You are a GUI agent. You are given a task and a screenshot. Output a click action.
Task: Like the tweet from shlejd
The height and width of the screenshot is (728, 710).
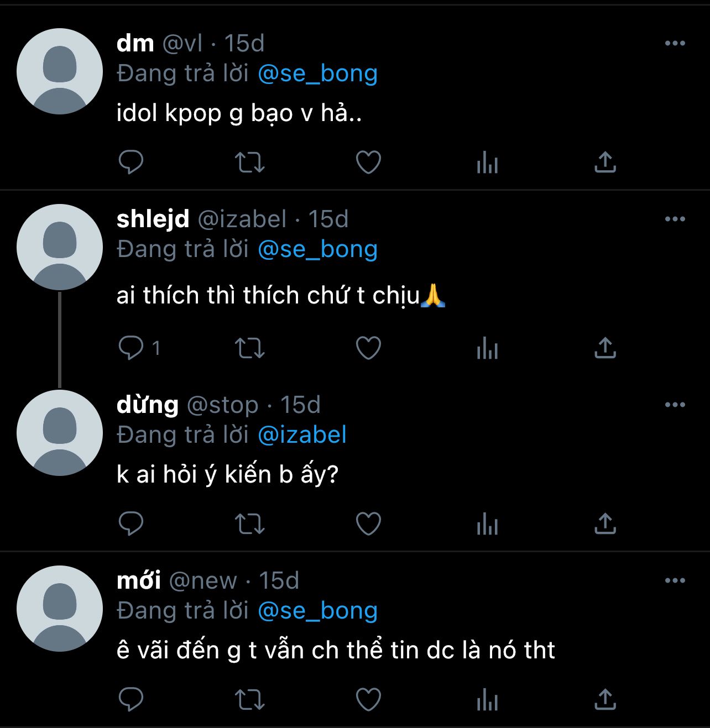(x=368, y=348)
